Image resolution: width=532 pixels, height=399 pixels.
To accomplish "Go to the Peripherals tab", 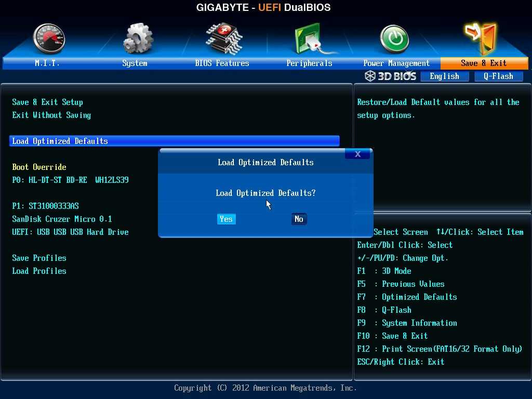I will 309,63.
